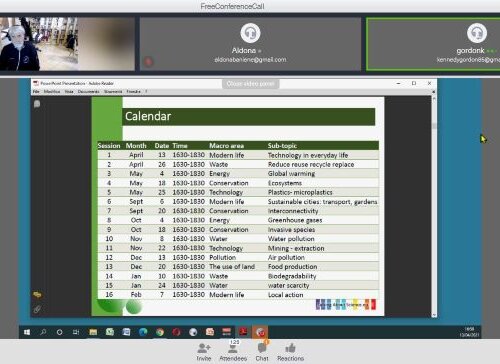500x364 pixels.
Task: Click the yellow signature icon in left sidebar
Action: 37,295
